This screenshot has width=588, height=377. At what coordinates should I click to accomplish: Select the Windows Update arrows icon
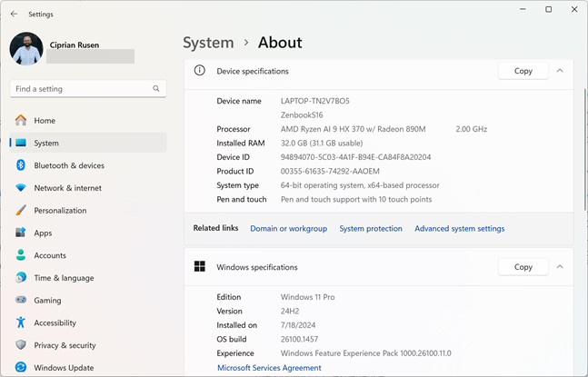click(21, 367)
